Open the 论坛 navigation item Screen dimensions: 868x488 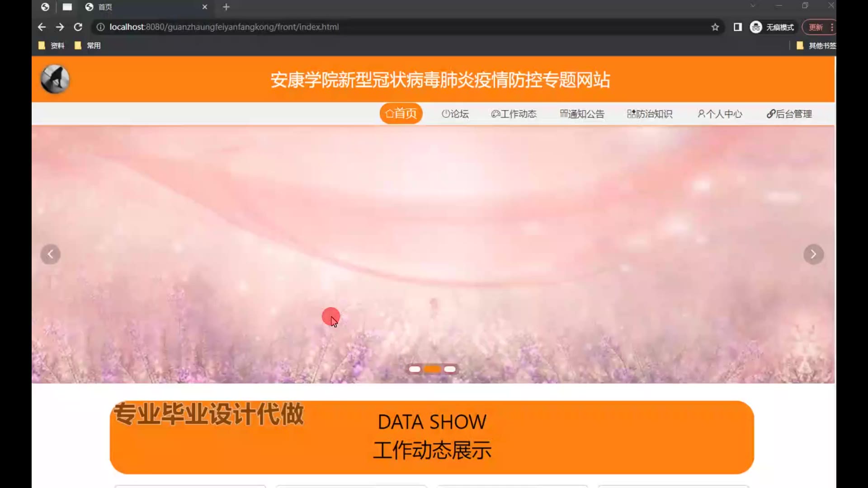point(455,114)
